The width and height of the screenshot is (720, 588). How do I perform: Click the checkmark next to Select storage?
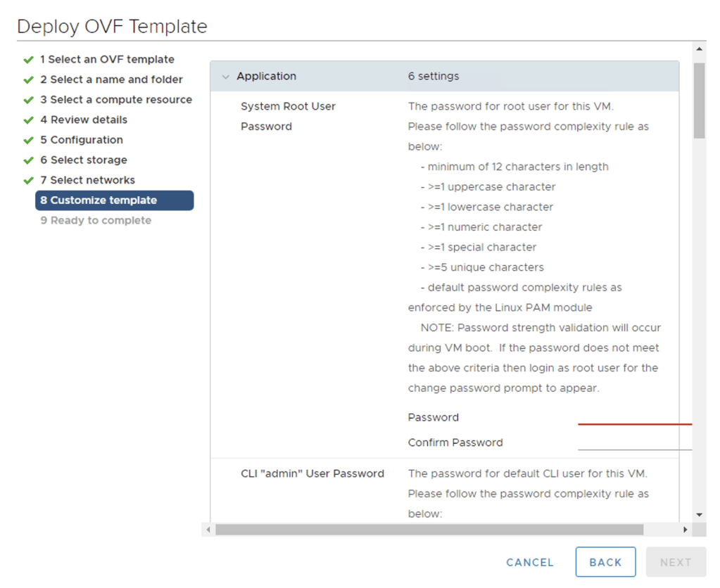[28, 160]
